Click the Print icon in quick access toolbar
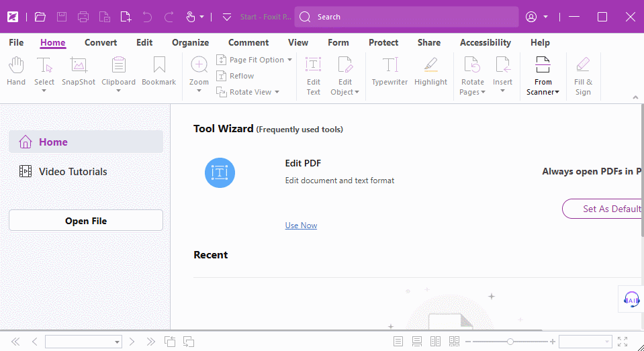The height and width of the screenshot is (351, 644). (x=83, y=17)
